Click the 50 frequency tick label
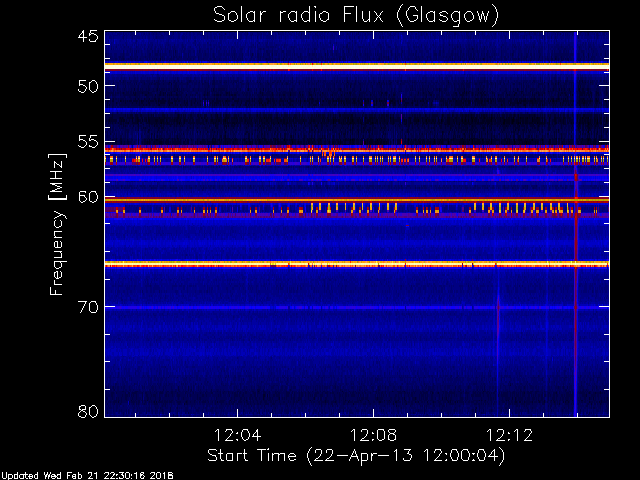 click(x=88, y=86)
